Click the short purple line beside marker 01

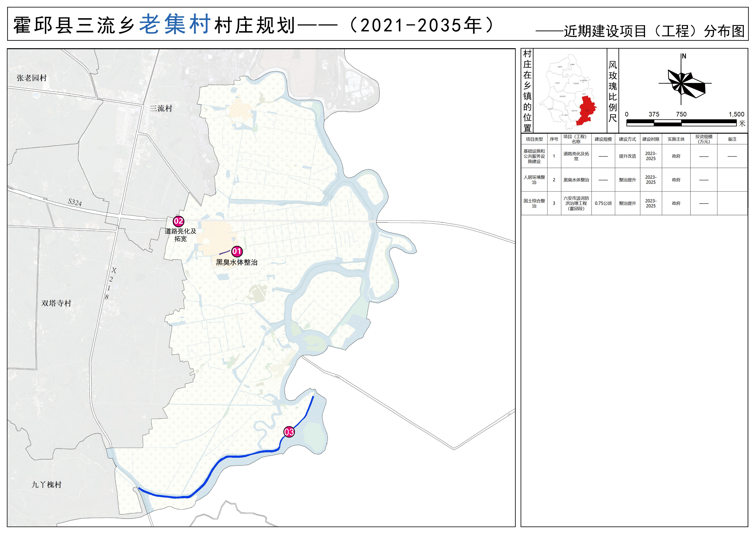click(x=225, y=253)
